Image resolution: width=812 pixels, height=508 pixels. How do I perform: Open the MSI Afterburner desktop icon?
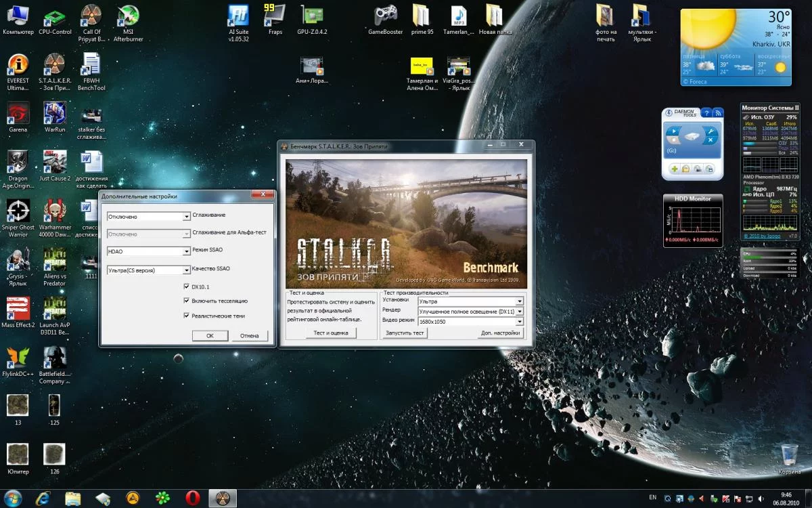click(x=127, y=16)
